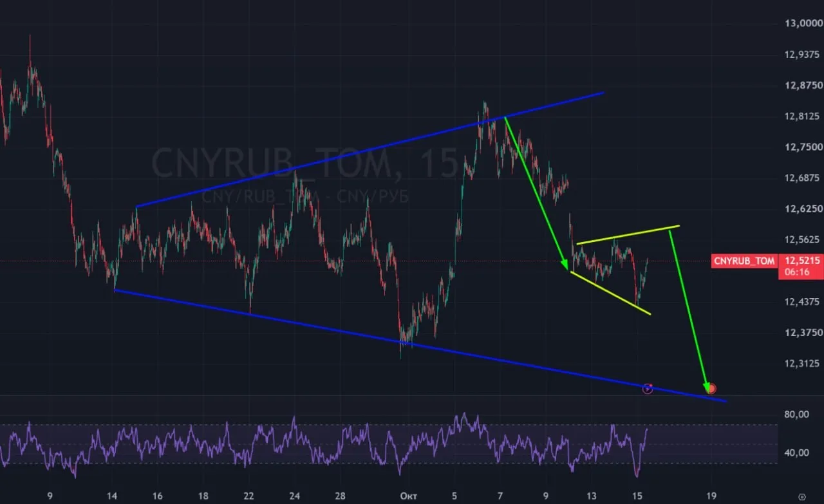This screenshot has height=504, width=824.
Task: Click date label 28 on time axis
Action: coord(341,496)
